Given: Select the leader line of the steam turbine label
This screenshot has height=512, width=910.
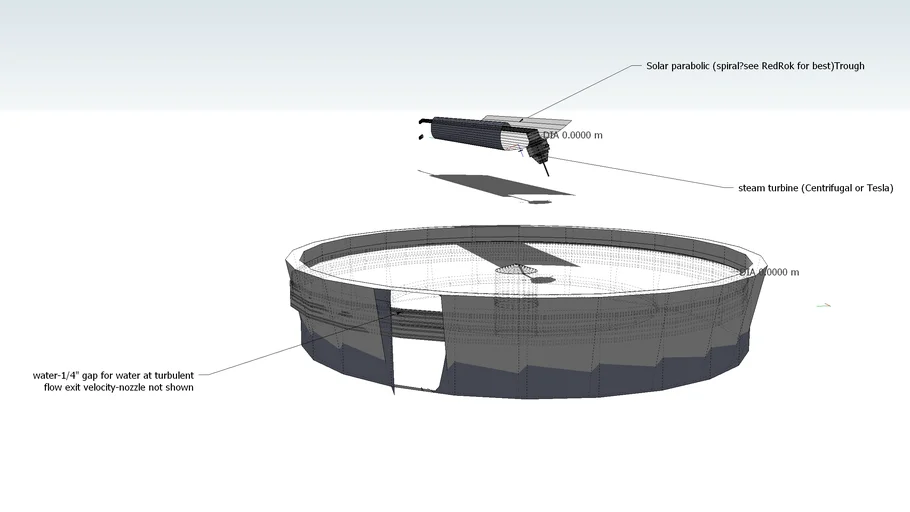Looking at the screenshot, I should [x=640, y=171].
